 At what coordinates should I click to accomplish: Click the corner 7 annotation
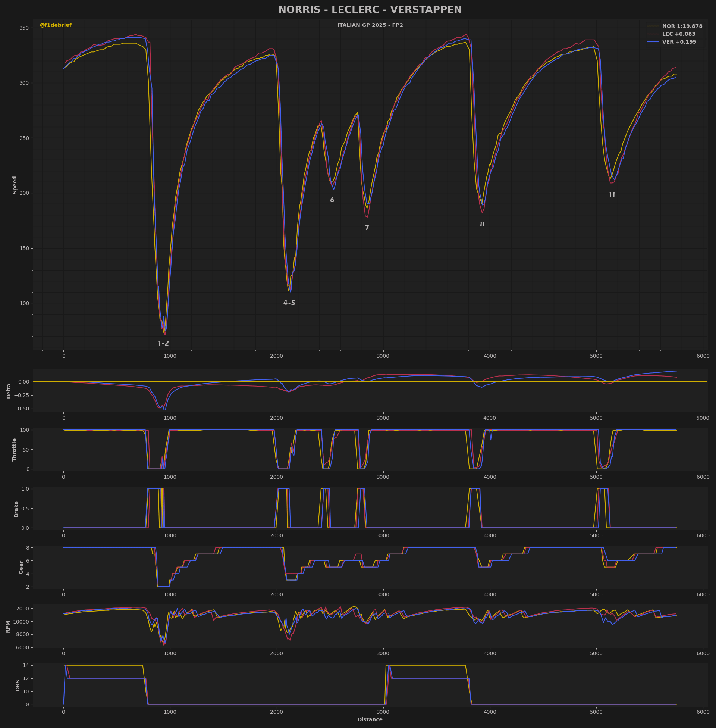[x=367, y=228]
